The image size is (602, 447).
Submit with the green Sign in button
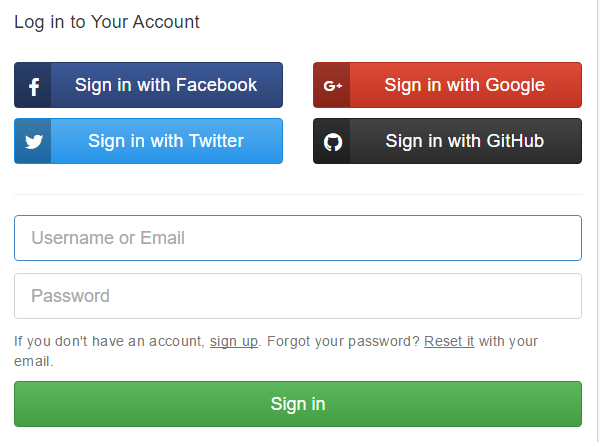coord(298,404)
